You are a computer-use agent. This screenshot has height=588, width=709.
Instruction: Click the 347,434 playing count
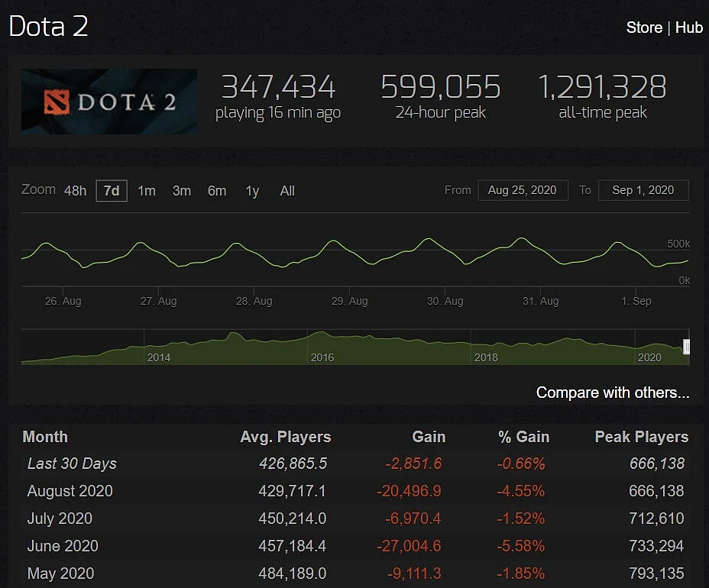coord(278,86)
